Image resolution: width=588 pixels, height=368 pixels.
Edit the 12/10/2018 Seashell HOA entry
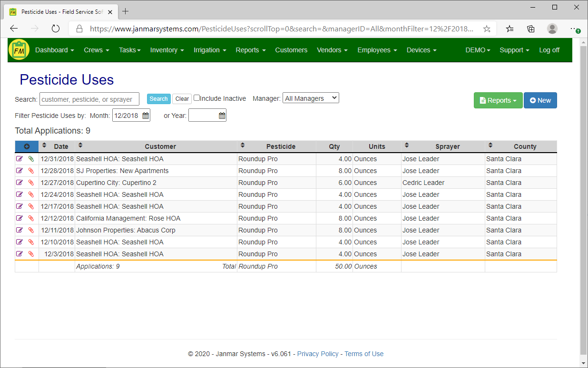20,242
